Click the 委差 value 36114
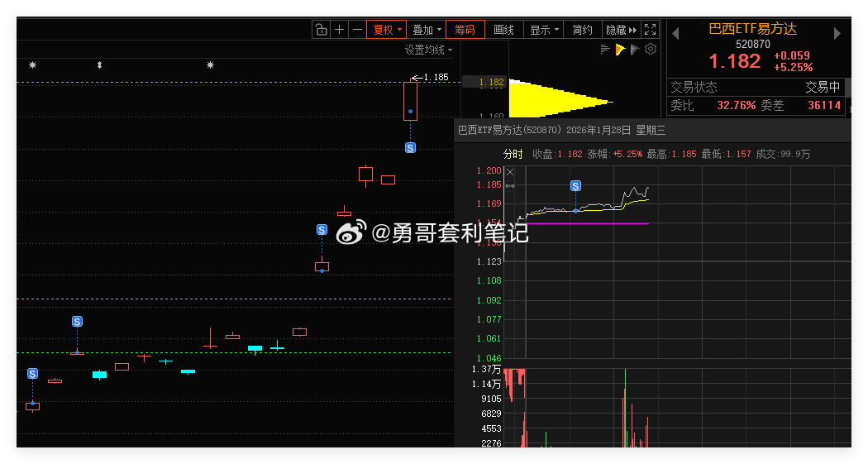 pyautogui.click(x=823, y=105)
